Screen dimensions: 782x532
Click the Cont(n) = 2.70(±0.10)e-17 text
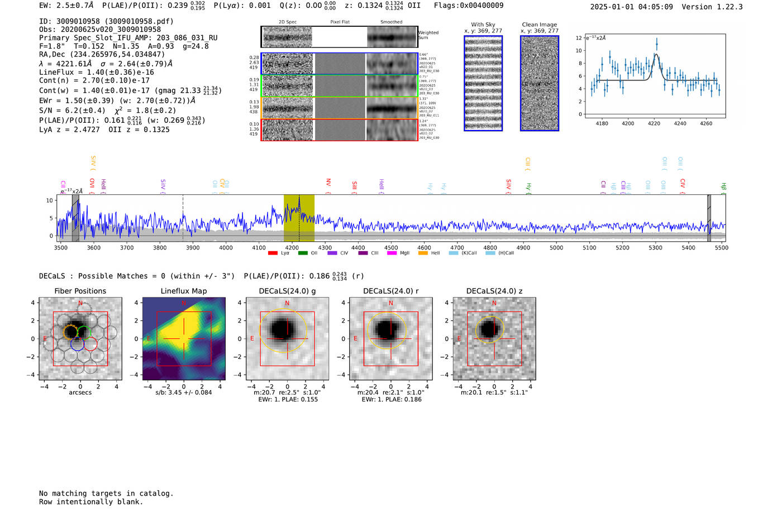[94, 80]
